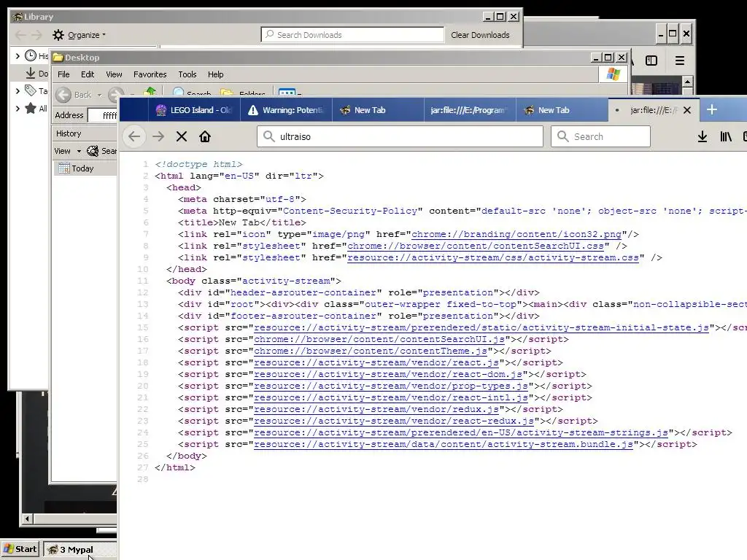Viewport: 747px width, 560px height.
Task: Click the Views icon in Desktop explorer toolbar
Action: coord(287,92)
